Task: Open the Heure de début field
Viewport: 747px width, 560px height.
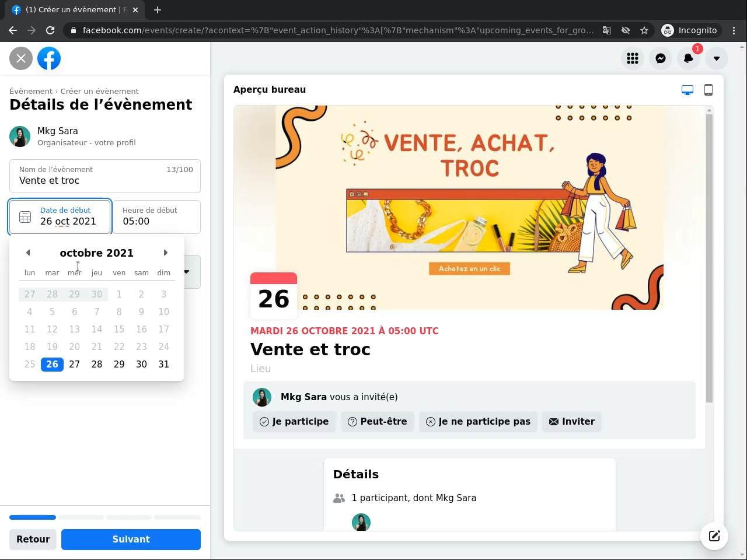Action: click(156, 217)
